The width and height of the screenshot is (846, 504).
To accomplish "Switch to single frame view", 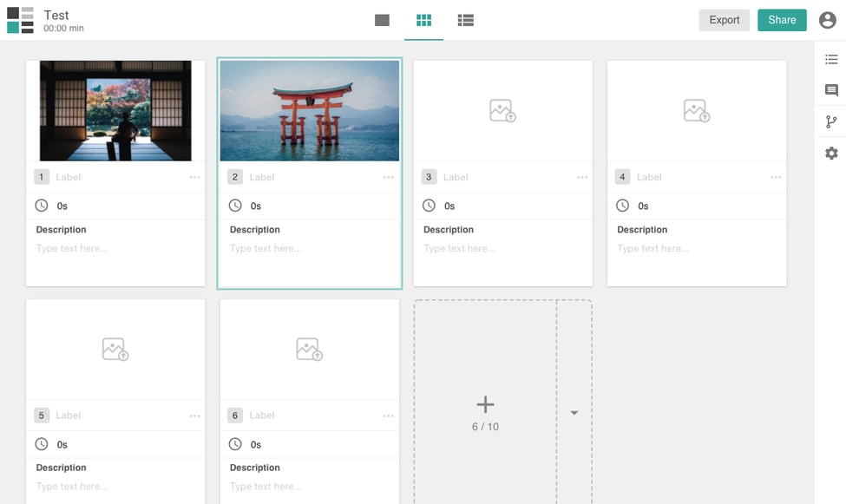I will [x=382, y=19].
